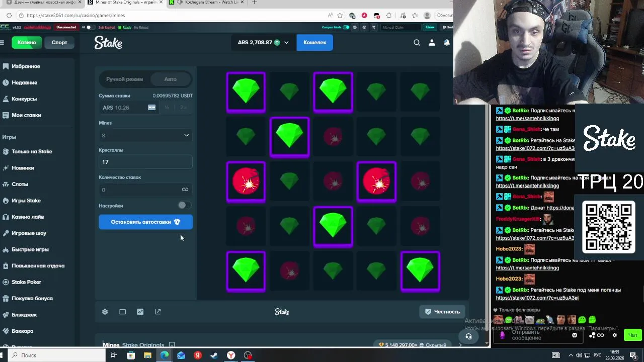
Task: Open the Кошелек wallet button
Action: tap(315, 43)
